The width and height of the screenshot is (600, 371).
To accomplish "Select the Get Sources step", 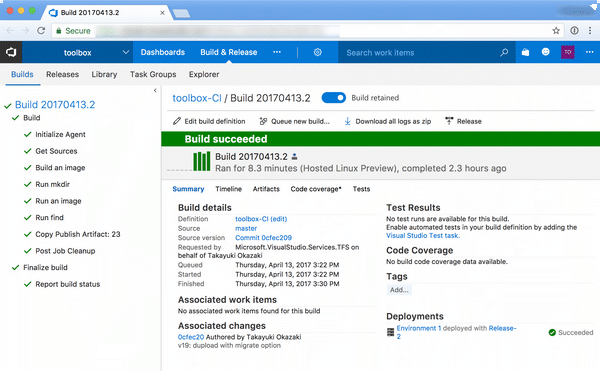I will (56, 151).
